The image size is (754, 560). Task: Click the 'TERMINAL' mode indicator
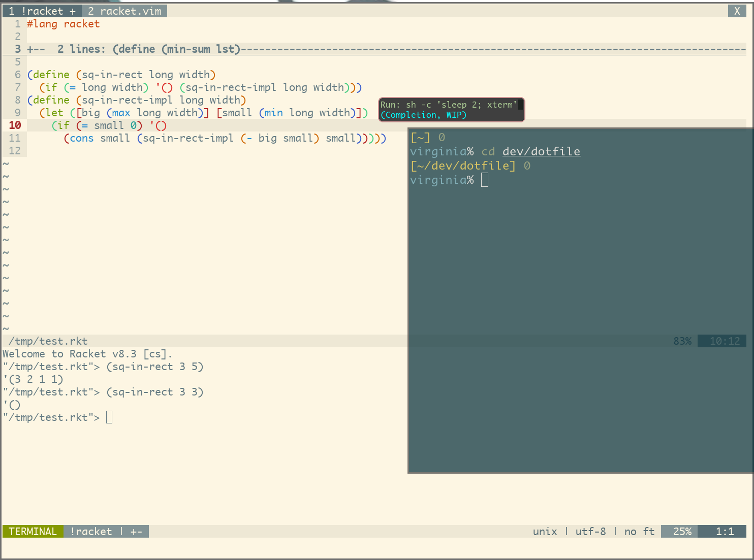pyautogui.click(x=33, y=532)
